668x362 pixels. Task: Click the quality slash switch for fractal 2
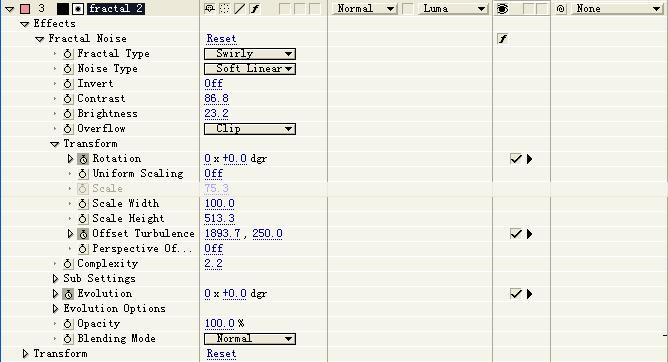[239, 9]
